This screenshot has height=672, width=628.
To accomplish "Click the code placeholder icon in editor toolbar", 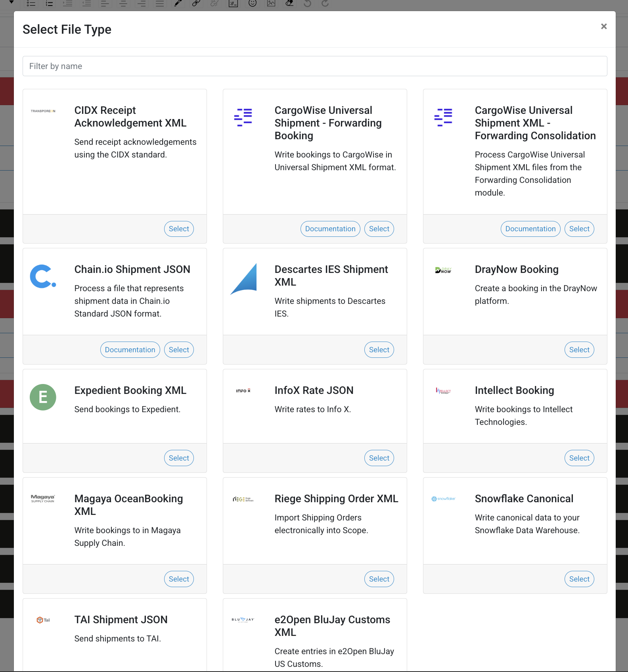I will click(233, 3).
